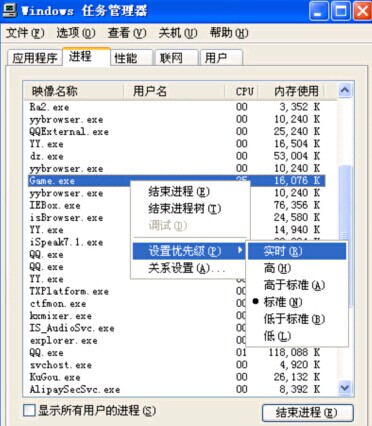Image resolution: width=372 pixels, height=426 pixels.
Task: Set priority to 高于标准(A)
Action: pos(297,285)
